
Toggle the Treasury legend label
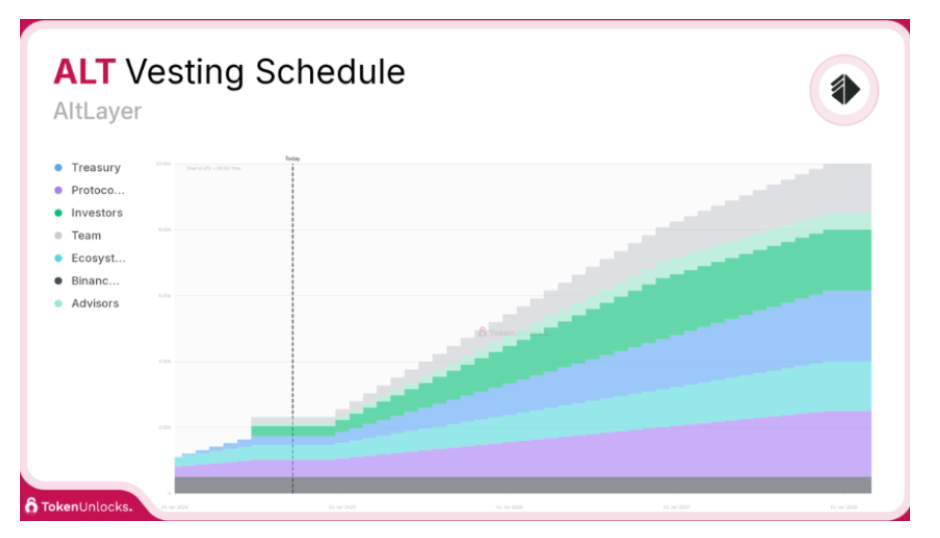pyautogui.click(x=96, y=167)
